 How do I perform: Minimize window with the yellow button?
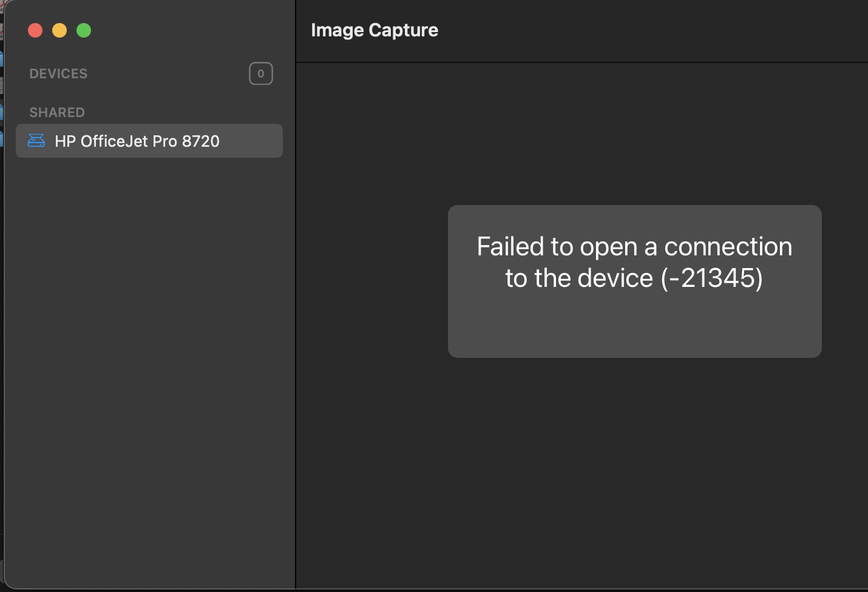pyautogui.click(x=59, y=30)
